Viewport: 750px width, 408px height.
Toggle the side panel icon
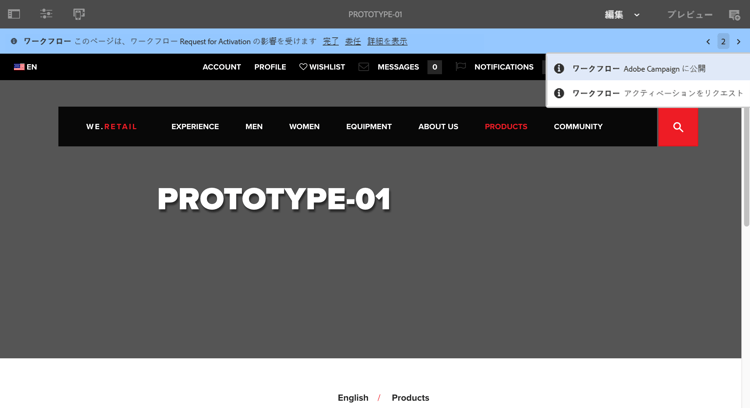[x=14, y=14]
